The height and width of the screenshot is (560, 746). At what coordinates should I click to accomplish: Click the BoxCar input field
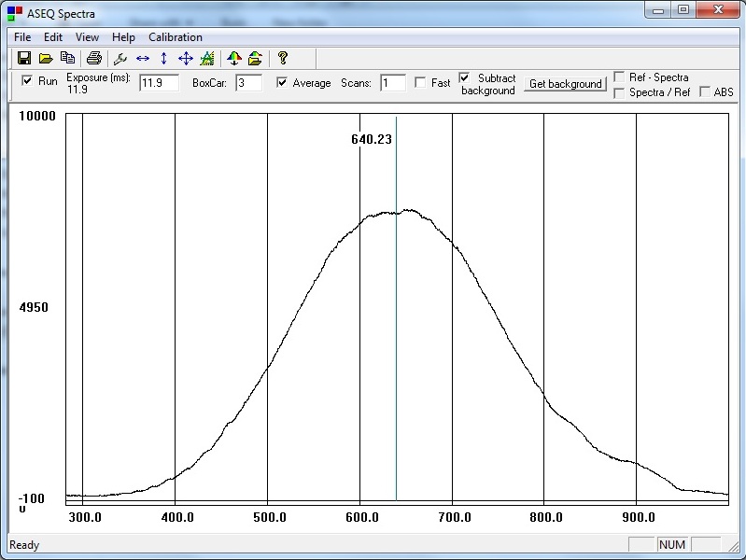[249, 83]
